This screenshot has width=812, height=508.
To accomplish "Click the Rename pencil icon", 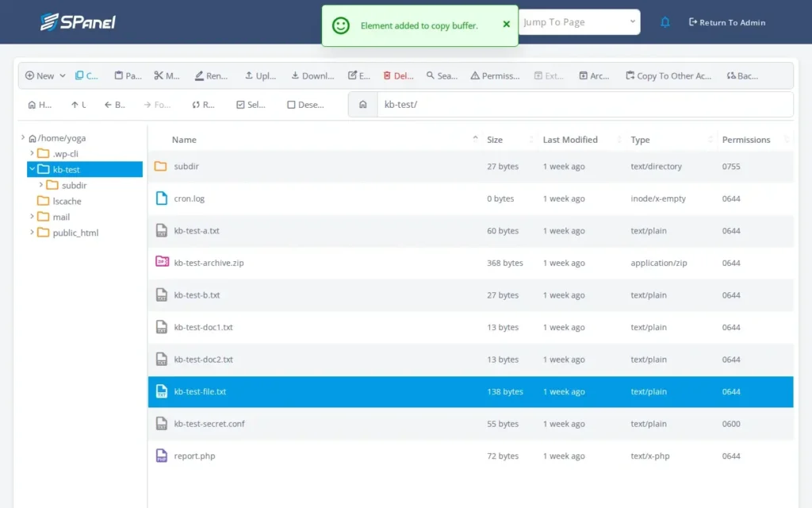I will 199,75.
